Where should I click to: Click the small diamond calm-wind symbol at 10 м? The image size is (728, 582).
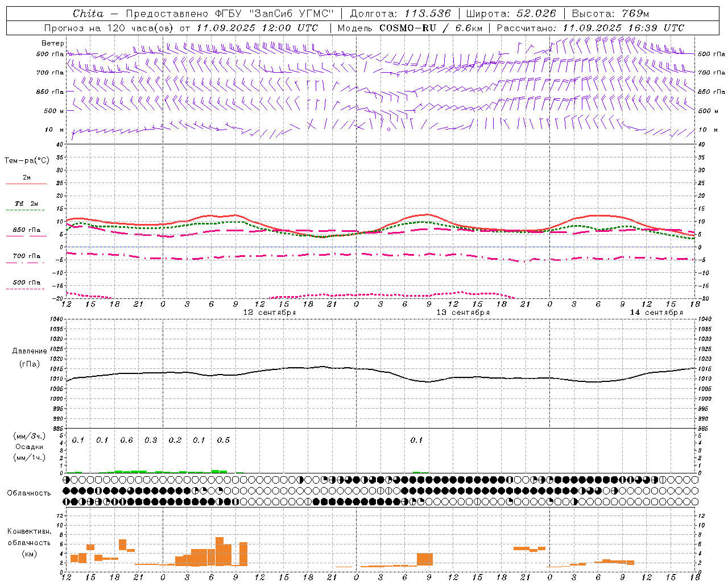(389, 130)
